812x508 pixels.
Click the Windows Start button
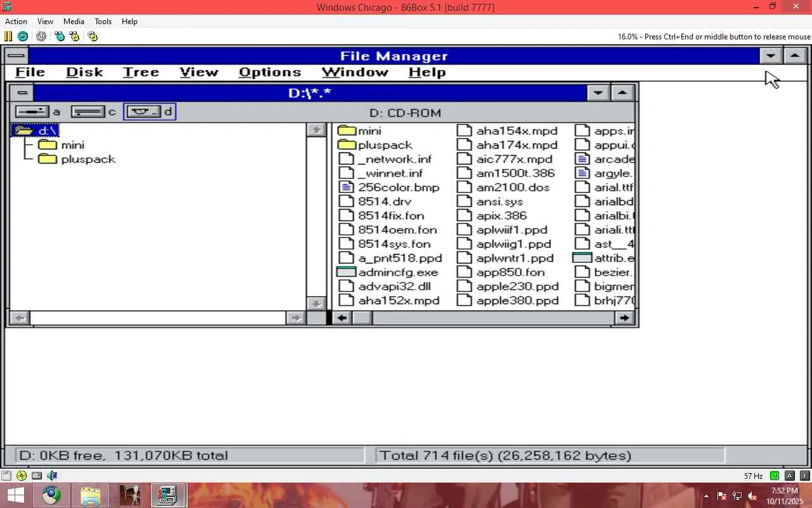15,495
